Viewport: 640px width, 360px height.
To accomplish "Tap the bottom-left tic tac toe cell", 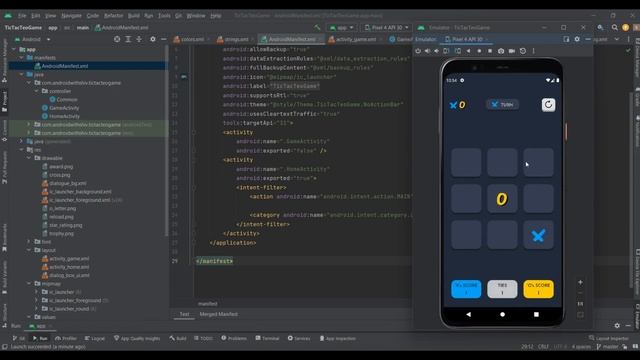I will pyautogui.click(x=466, y=235).
